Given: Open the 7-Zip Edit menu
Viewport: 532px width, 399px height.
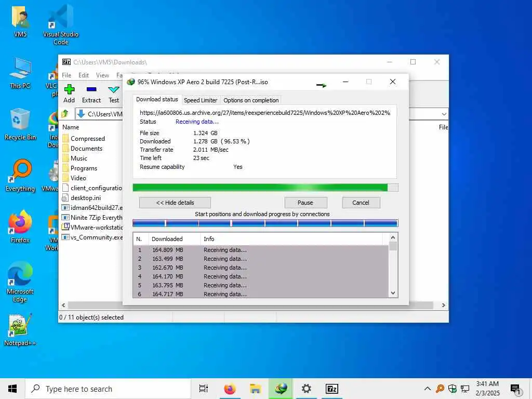Looking at the screenshot, I should [84, 75].
